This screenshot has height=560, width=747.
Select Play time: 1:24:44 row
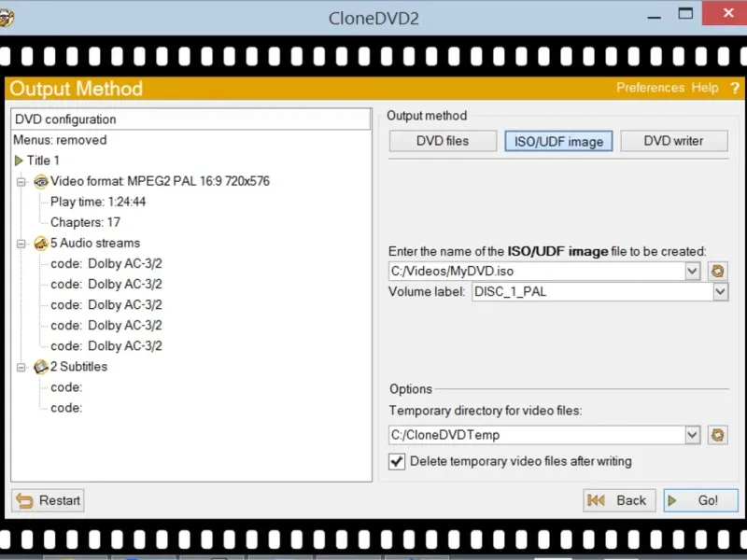(x=98, y=202)
